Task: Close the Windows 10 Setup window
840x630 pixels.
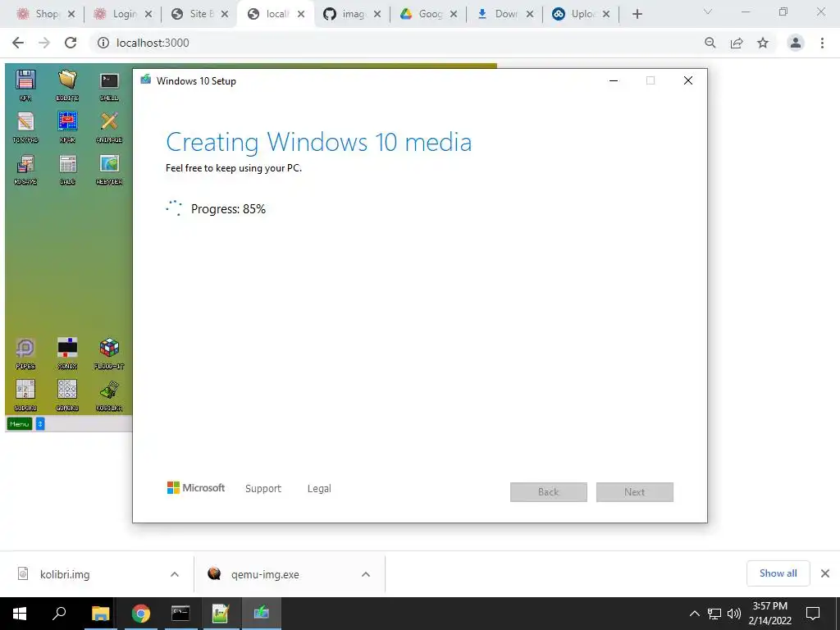Action: pyautogui.click(x=688, y=80)
